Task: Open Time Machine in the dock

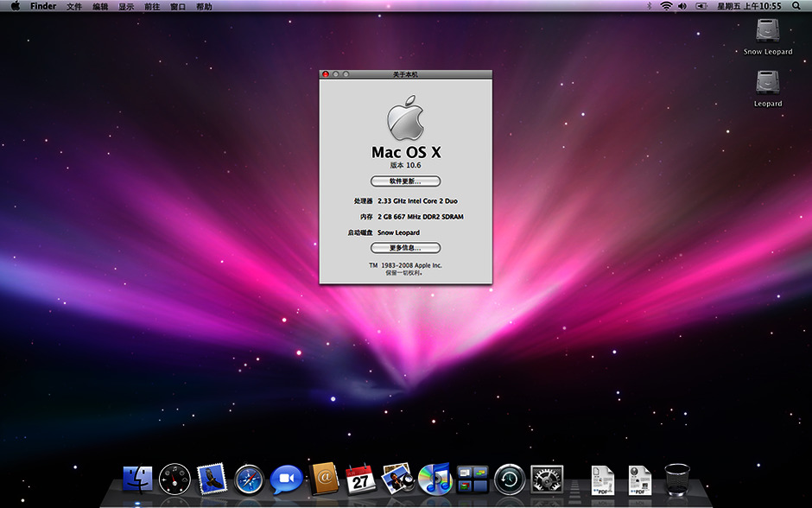Action: point(510,478)
